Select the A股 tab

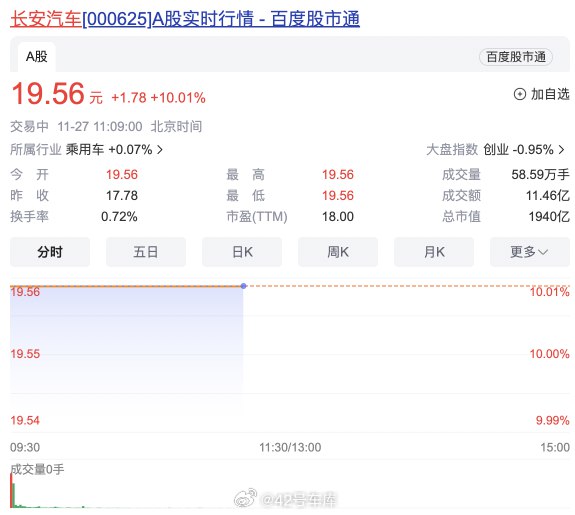click(37, 57)
